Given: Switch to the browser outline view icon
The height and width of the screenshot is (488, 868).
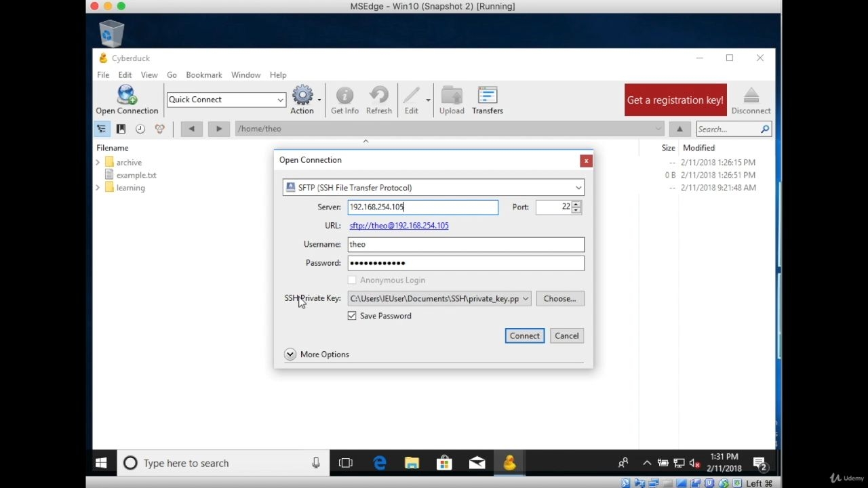Looking at the screenshot, I should (101, 129).
